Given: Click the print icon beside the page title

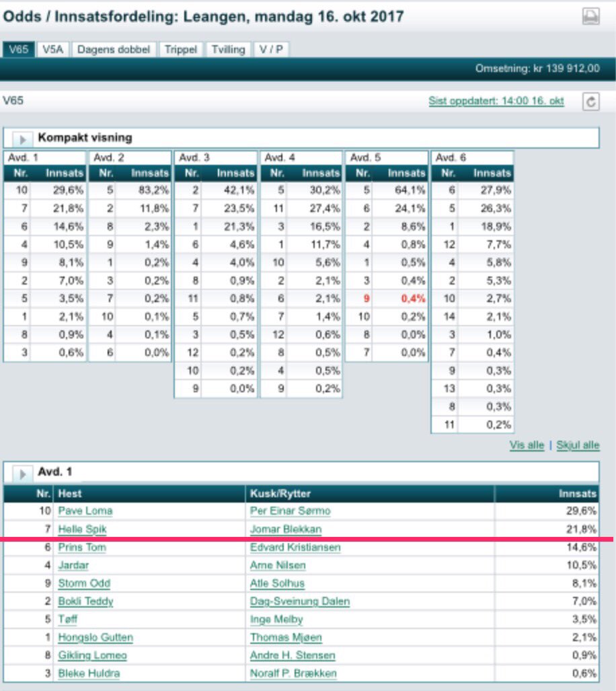Looking at the screenshot, I should coord(590,16).
